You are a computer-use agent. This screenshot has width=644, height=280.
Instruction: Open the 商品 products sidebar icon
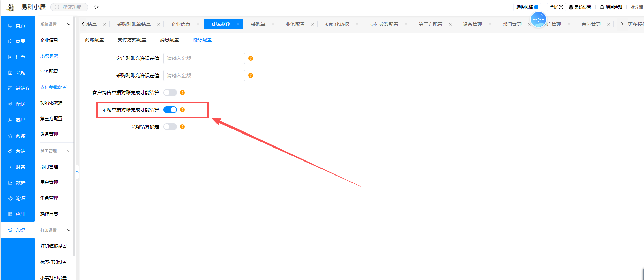tap(10, 41)
